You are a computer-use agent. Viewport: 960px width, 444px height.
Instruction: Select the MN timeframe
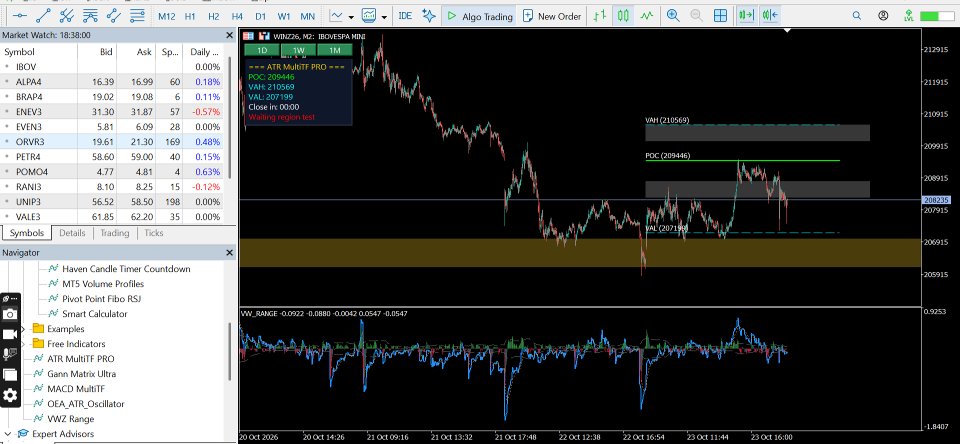click(307, 17)
